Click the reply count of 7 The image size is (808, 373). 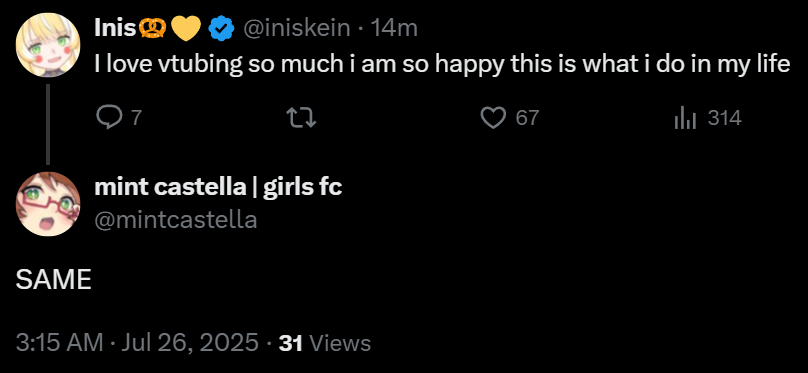click(136, 118)
